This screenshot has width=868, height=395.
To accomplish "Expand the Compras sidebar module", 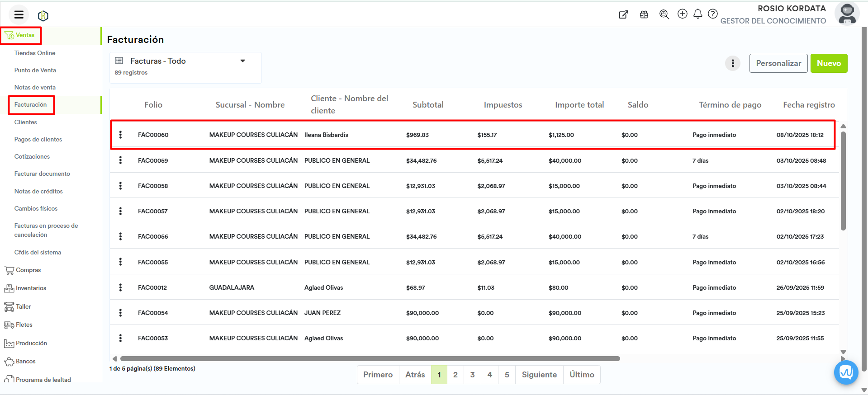I will point(28,270).
